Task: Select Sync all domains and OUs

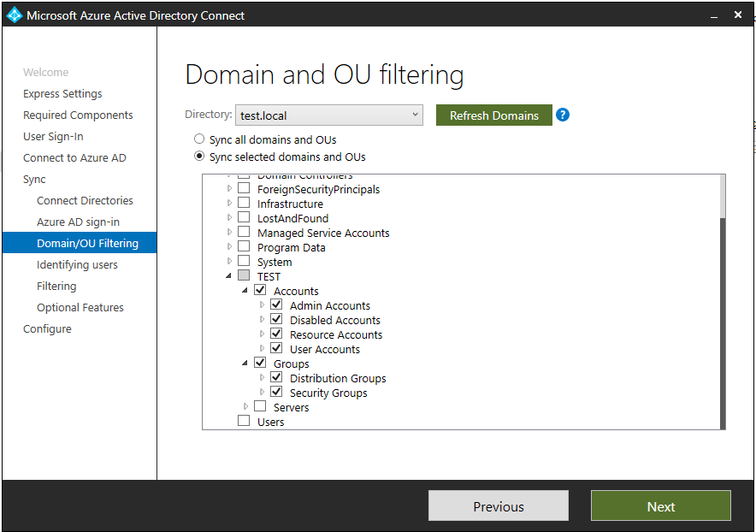Action: (x=199, y=139)
